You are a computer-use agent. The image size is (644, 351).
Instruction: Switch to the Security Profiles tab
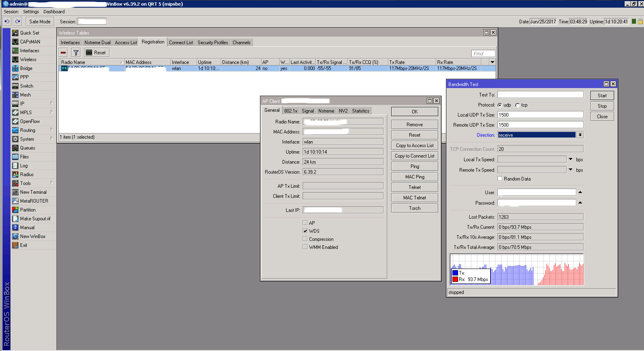tap(213, 43)
